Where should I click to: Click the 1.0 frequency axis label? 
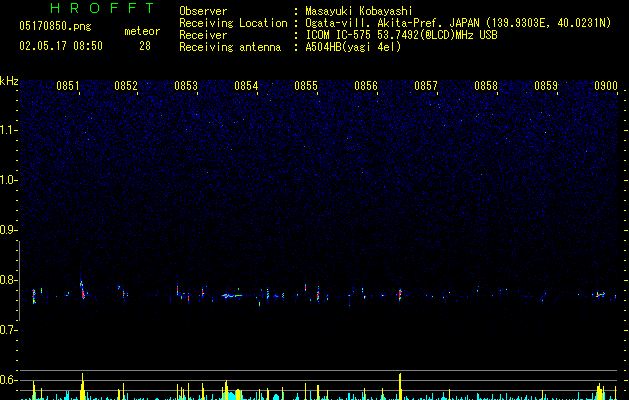pos(9,180)
